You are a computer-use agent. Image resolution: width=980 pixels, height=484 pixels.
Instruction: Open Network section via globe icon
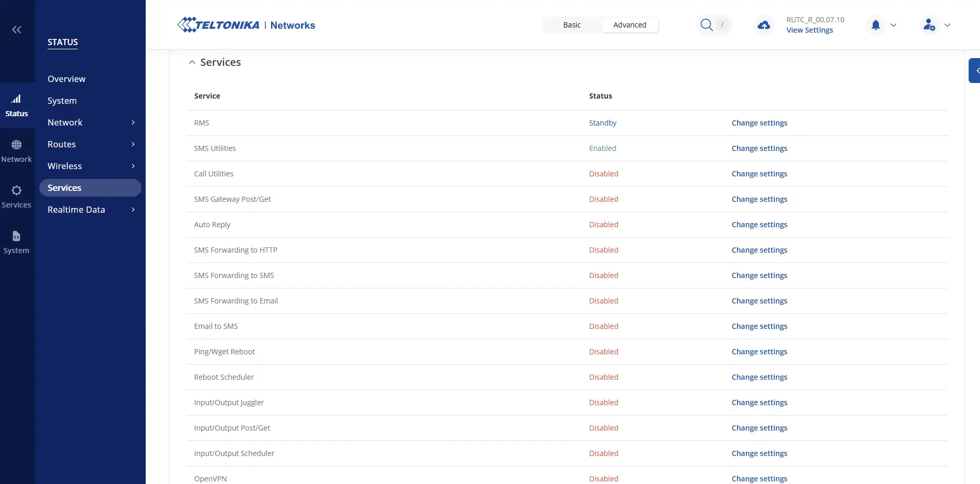(x=17, y=145)
